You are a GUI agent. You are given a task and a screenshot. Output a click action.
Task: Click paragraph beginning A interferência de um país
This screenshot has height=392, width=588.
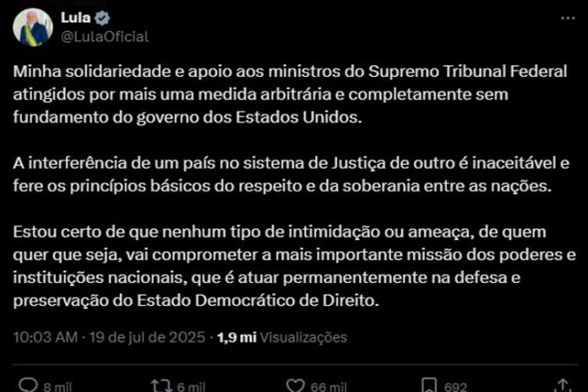coord(291,174)
